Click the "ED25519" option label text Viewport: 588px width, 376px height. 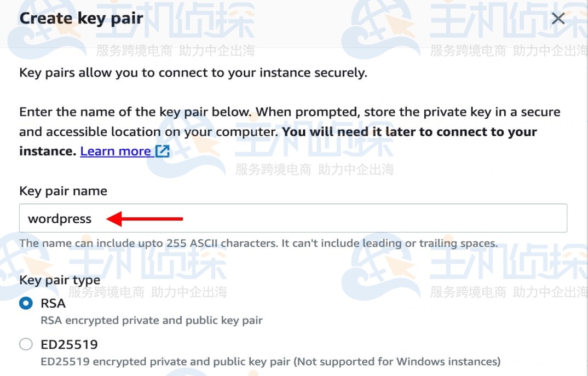click(x=69, y=345)
